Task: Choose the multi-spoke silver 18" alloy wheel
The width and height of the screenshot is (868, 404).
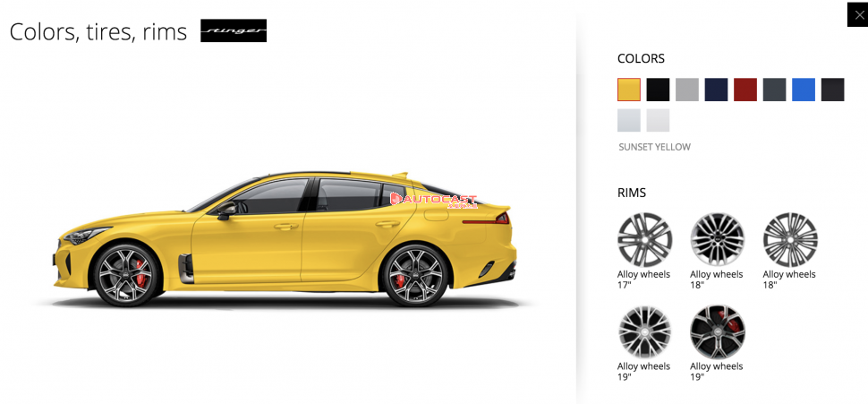Action: pos(717,240)
